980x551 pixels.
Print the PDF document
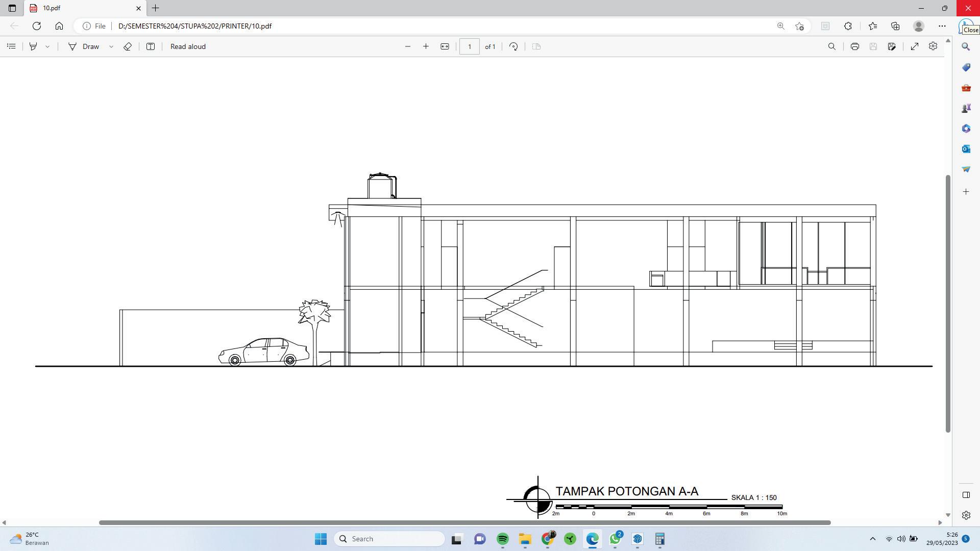coord(854,46)
